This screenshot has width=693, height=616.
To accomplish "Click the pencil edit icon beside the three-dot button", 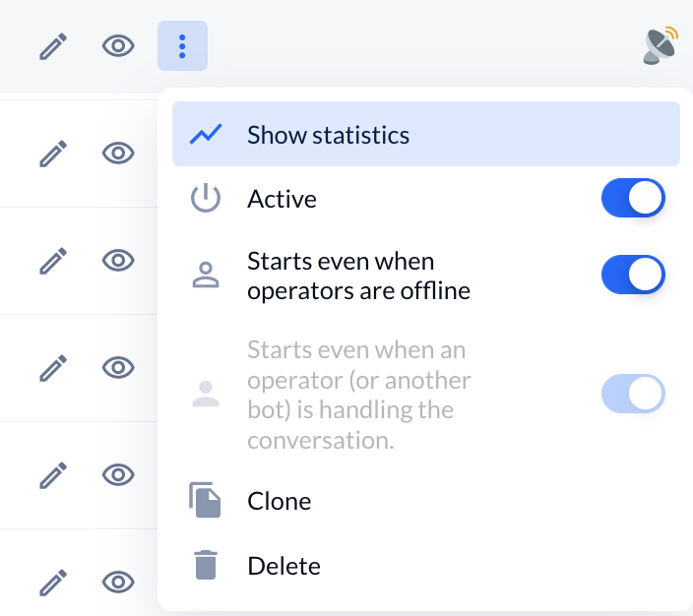I will (53, 46).
